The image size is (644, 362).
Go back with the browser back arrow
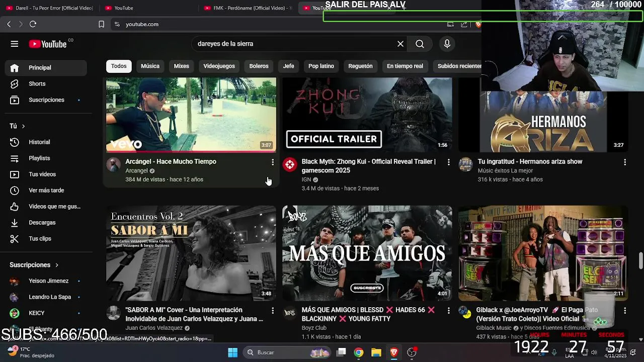pos(9,24)
